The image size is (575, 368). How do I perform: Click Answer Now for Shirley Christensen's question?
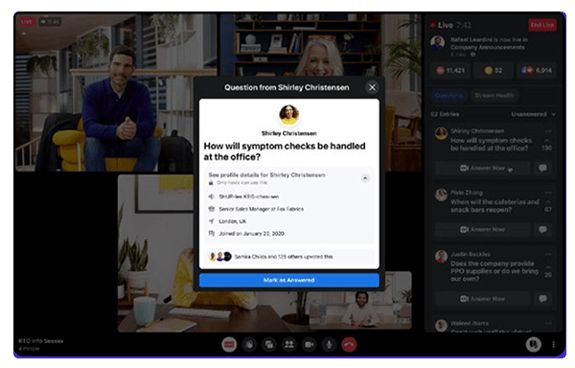tap(483, 168)
